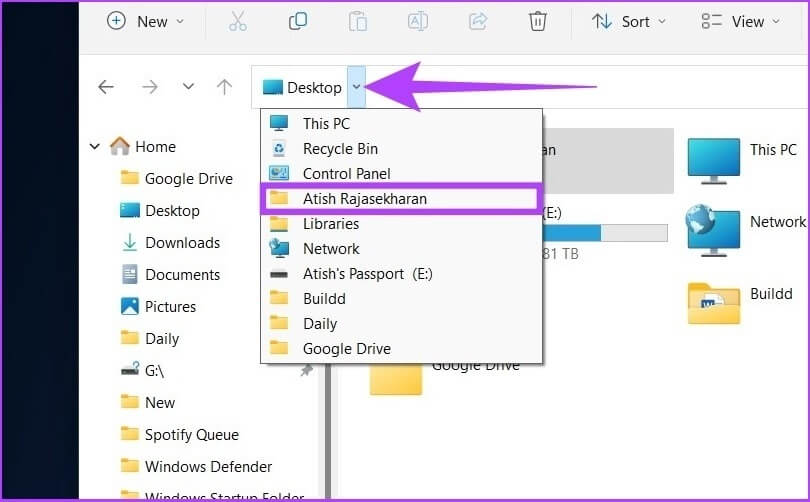Screen dimensions: 810x502
Task: Select Libraries in the dropdown list
Action: (x=401, y=224)
